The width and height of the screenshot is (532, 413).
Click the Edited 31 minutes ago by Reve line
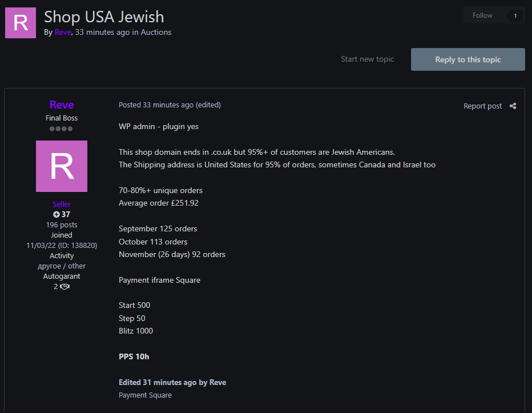pos(172,382)
